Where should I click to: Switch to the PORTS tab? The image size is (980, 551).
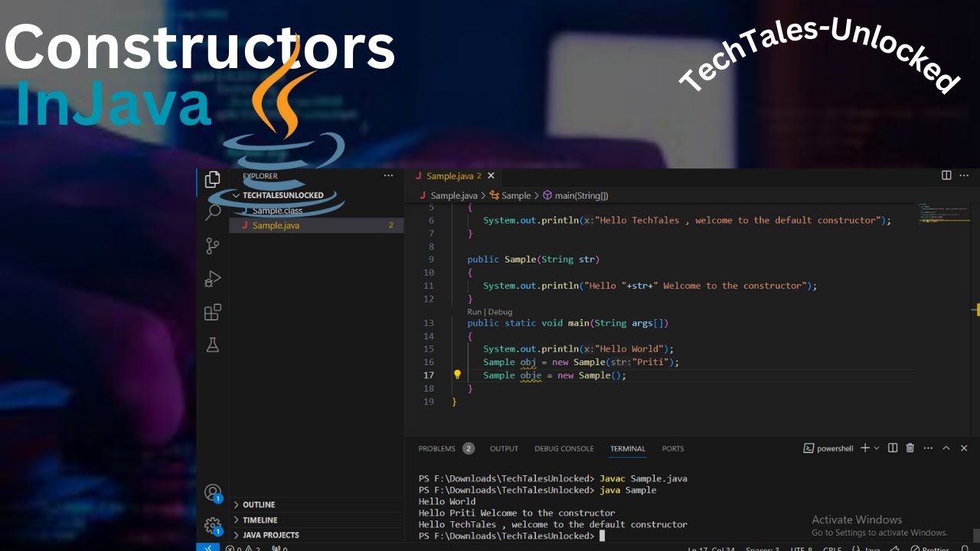point(673,448)
